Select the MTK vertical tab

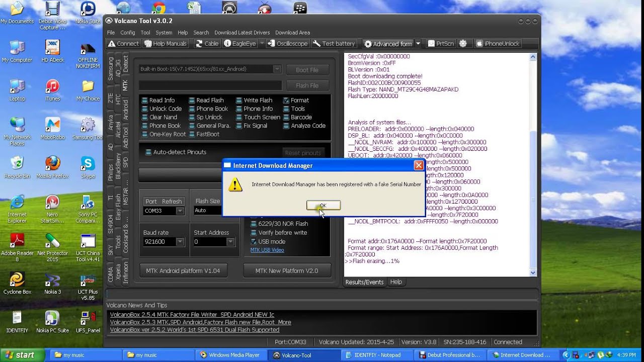click(126, 85)
